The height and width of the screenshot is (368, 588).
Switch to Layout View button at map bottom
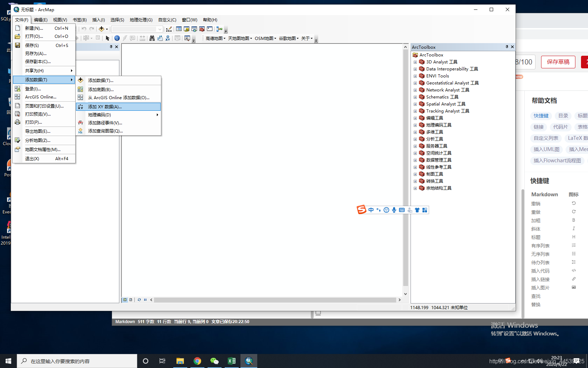[131, 300]
